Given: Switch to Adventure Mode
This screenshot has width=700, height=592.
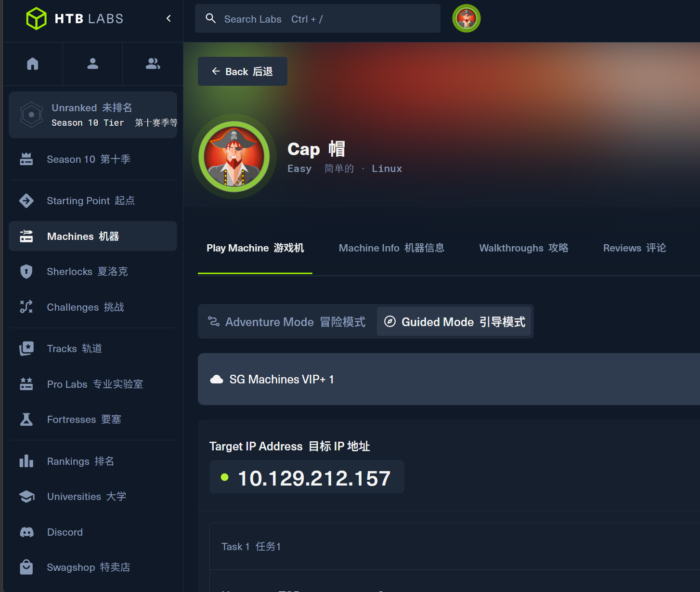Looking at the screenshot, I should click(287, 321).
